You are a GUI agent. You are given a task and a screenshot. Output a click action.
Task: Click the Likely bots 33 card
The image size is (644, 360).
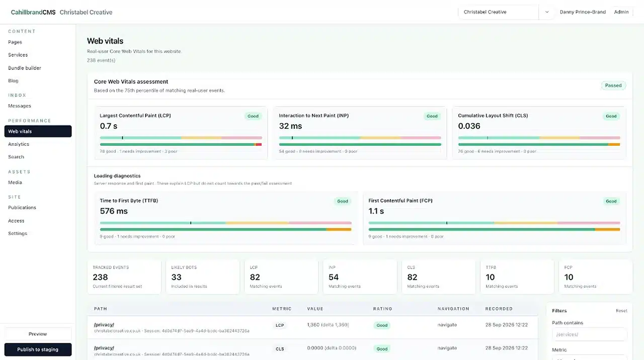coord(203,277)
